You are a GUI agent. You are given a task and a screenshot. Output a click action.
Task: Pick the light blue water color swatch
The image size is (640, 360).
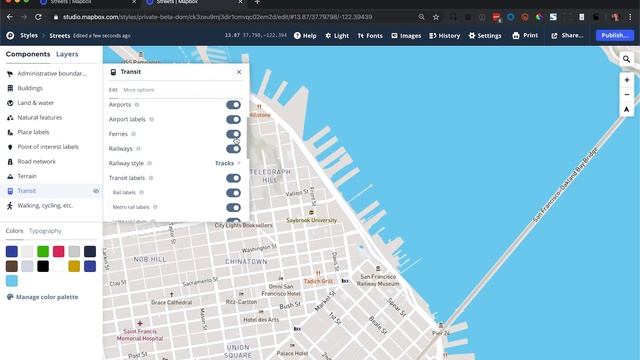tap(12, 281)
